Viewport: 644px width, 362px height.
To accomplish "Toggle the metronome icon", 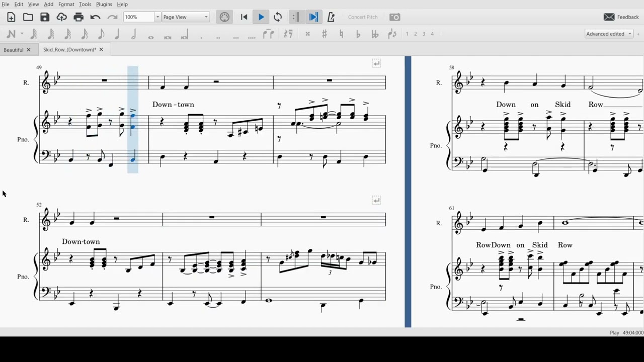I will (331, 17).
